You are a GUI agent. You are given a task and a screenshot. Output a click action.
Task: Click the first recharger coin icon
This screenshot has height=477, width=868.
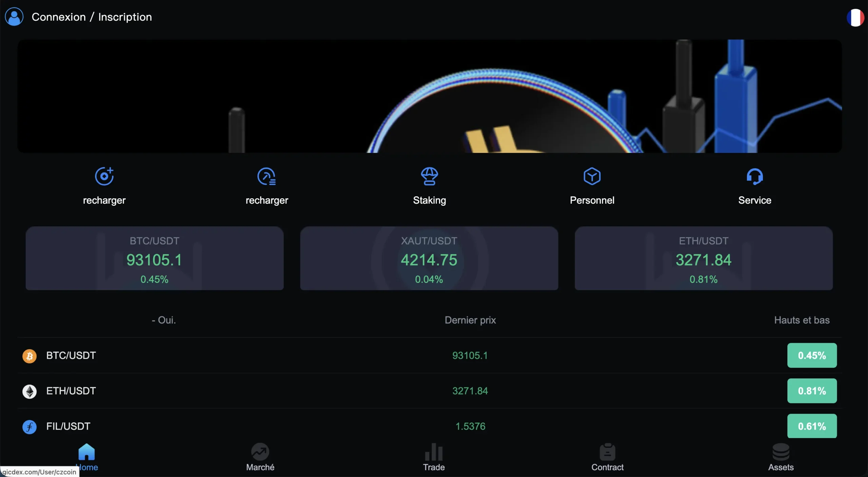point(104,176)
